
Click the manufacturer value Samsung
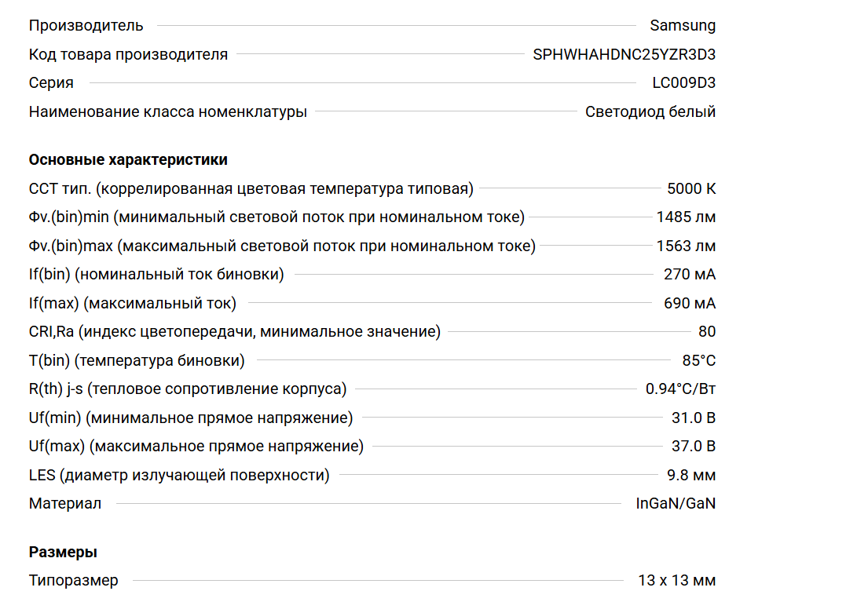pyautogui.click(x=683, y=25)
